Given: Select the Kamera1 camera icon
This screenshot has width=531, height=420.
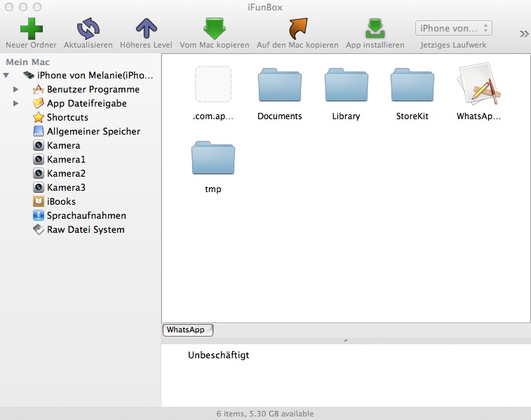Looking at the screenshot, I should [39, 159].
